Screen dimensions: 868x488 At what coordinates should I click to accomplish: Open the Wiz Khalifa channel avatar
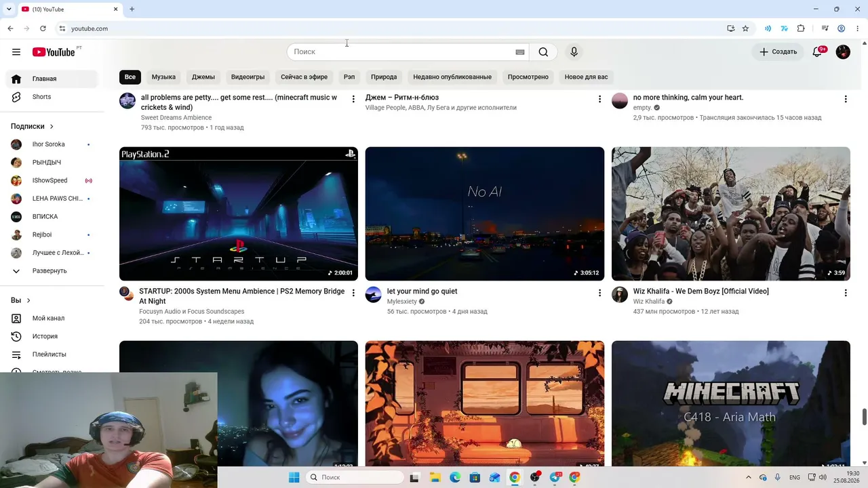click(620, 294)
